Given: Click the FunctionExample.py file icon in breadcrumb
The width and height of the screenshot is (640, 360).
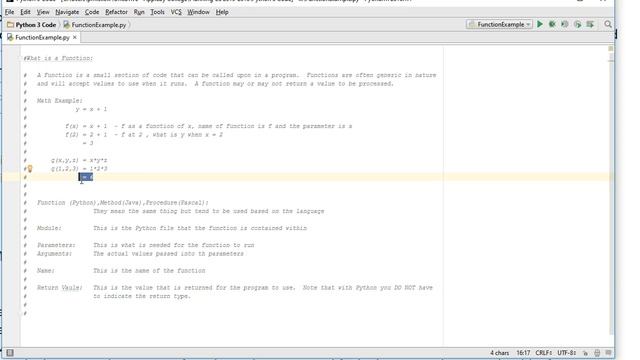Looking at the screenshot, I should pyautogui.click(x=67, y=25).
